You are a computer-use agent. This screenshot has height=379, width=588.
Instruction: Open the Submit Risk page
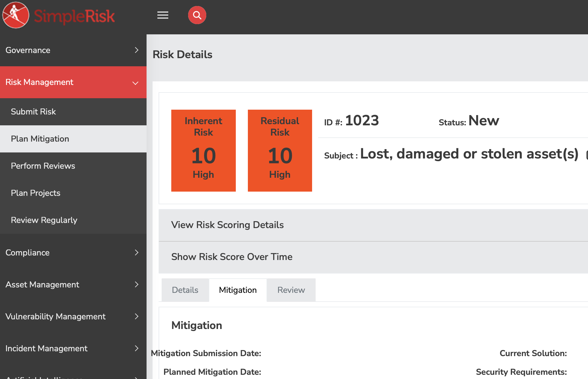coord(33,111)
